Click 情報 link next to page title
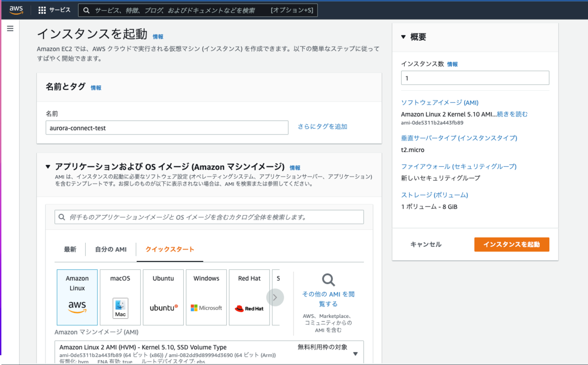This screenshot has width=588, height=365. tap(158, 37)
